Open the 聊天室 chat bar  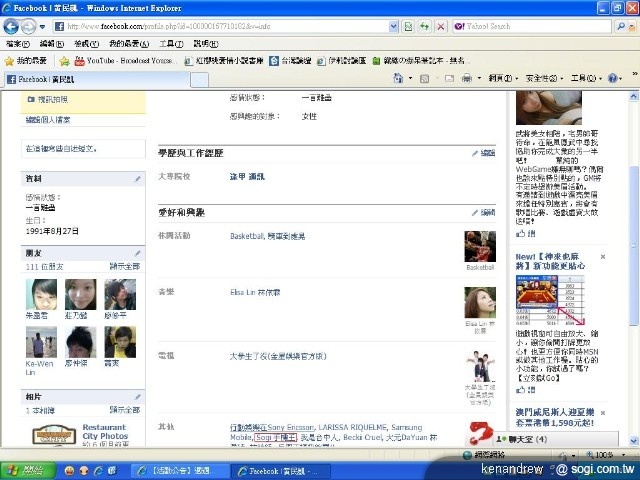pyautogui.click(x=525, y=438)
